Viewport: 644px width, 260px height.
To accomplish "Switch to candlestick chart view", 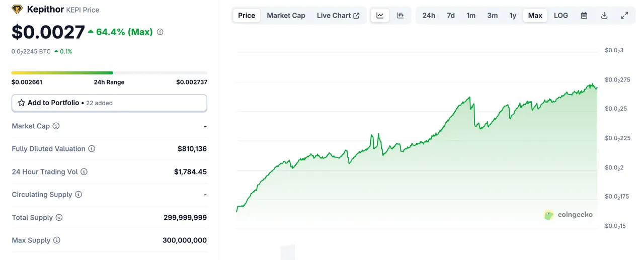I will click(x=400, y=16).
